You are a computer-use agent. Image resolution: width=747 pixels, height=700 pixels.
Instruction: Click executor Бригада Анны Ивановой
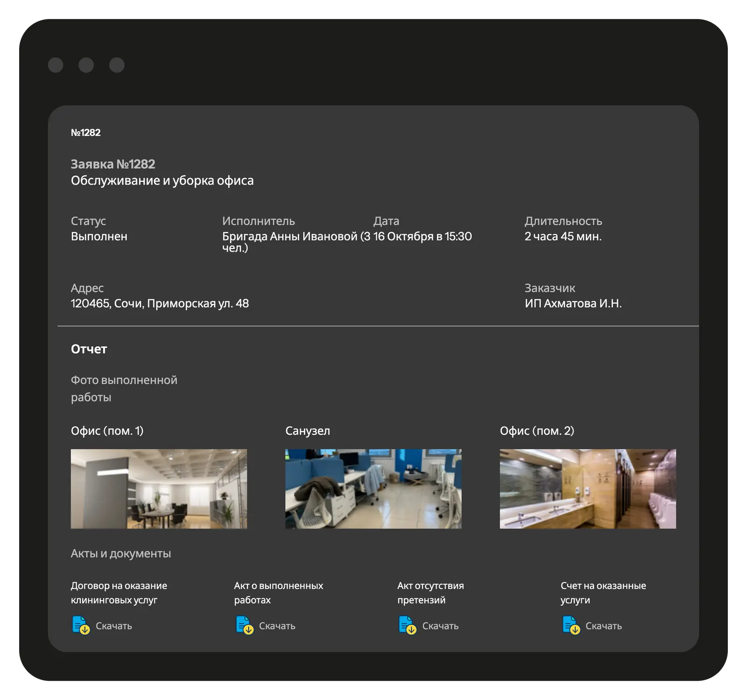click(289, 237)
